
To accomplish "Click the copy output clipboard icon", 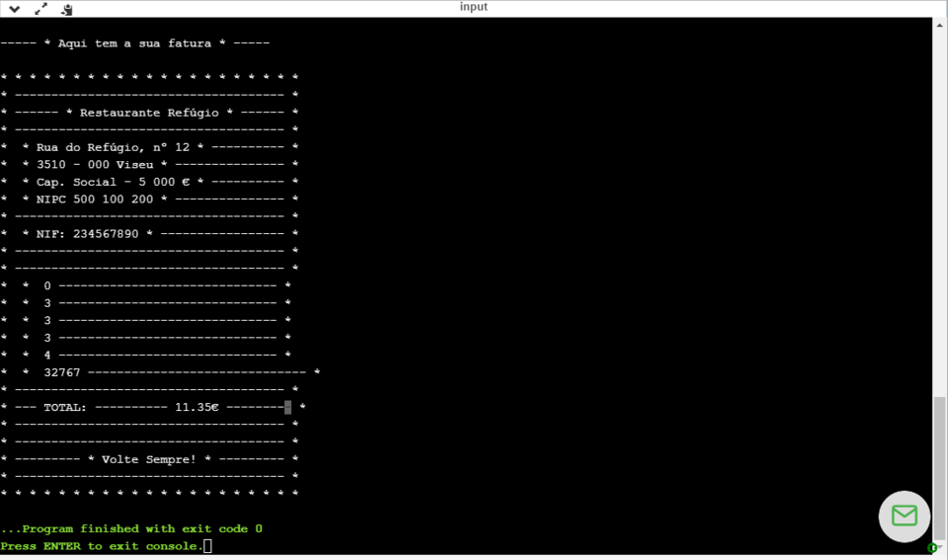I will [67, 9].
